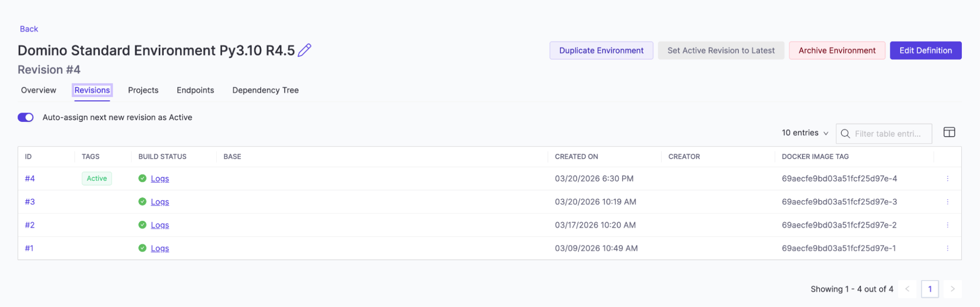Go to the next page arrow
Screen dimensions: 980x307
click(953, 289)
